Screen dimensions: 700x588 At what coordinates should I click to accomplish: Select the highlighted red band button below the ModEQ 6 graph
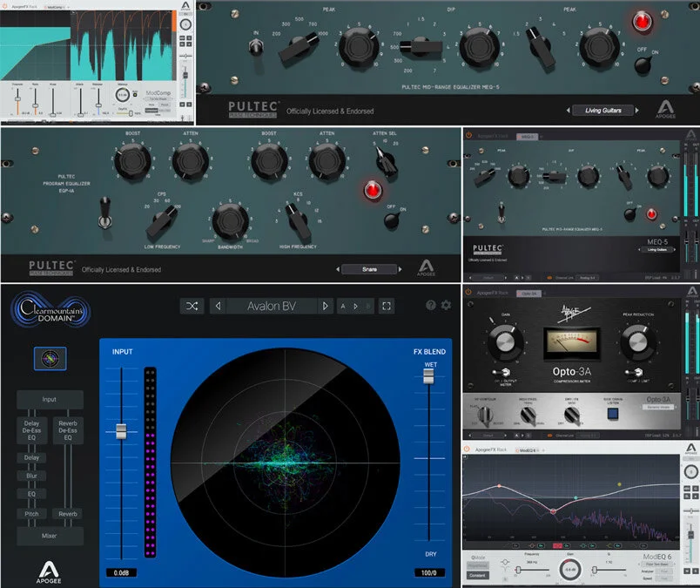(556, 545)
